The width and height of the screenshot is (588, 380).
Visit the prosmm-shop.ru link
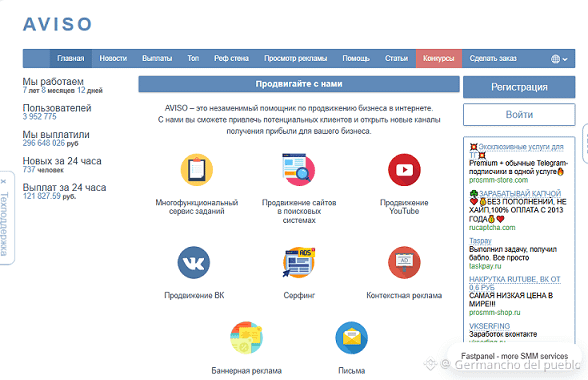pos(495,312)
